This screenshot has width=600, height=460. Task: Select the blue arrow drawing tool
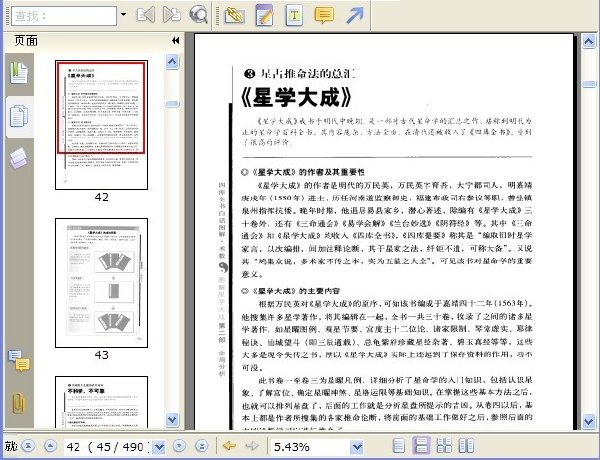(355, 15)
